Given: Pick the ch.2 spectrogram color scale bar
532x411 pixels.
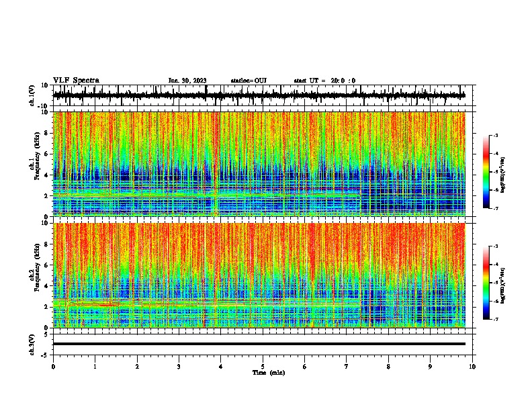Looking at the screenshot, I should (x=486, y=283).
